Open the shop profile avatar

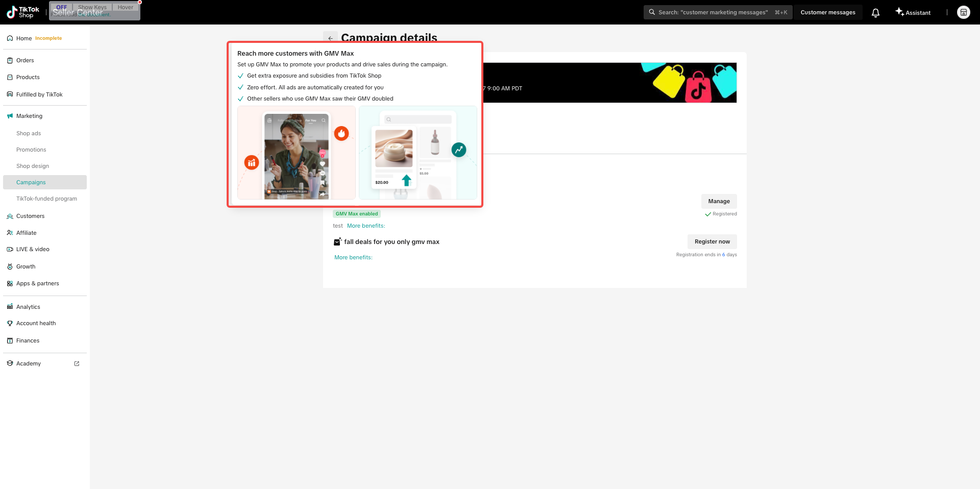click(x=963, y=12)
